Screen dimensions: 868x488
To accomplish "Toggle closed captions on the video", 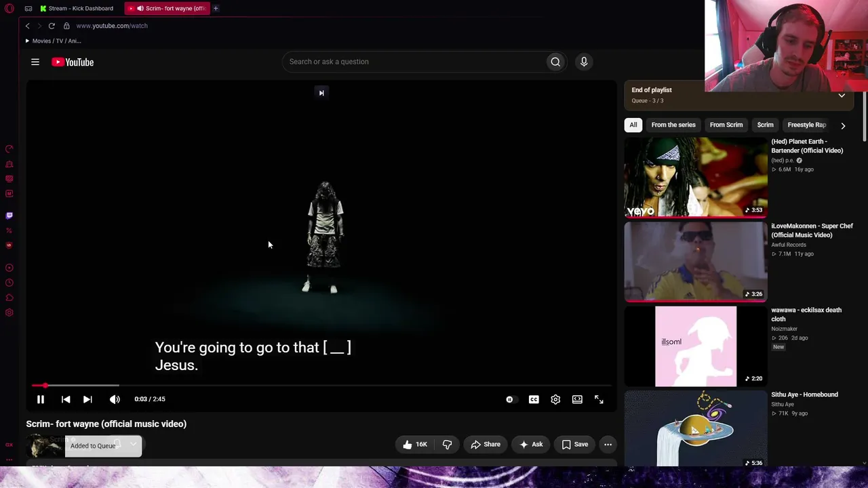I will [534, 399].
